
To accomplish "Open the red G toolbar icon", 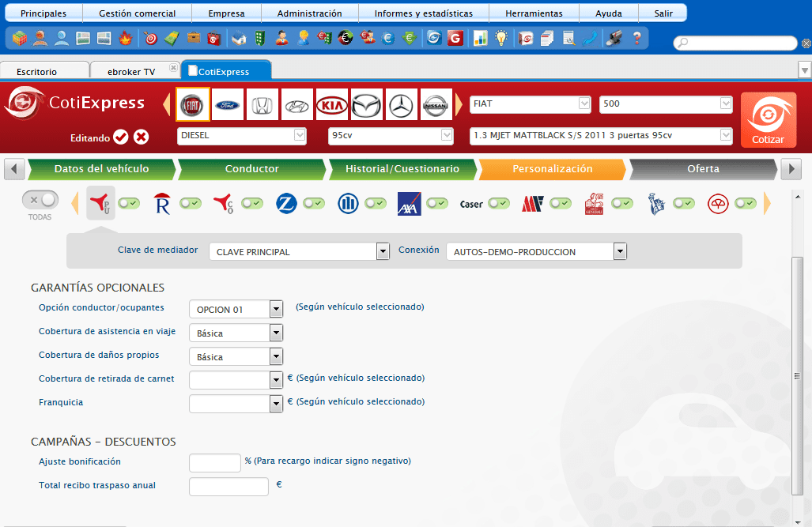I will [x=455, y=38].
